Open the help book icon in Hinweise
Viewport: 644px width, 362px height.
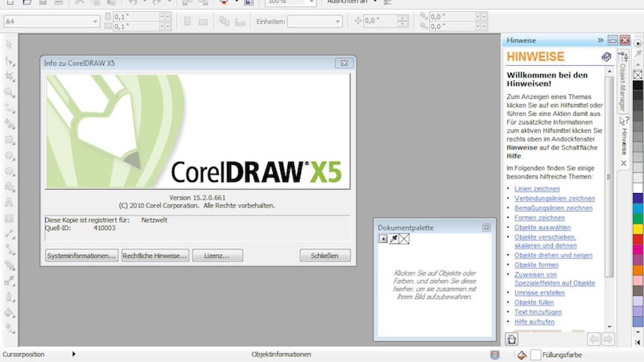pyautogui.click(x=606, y=57)
